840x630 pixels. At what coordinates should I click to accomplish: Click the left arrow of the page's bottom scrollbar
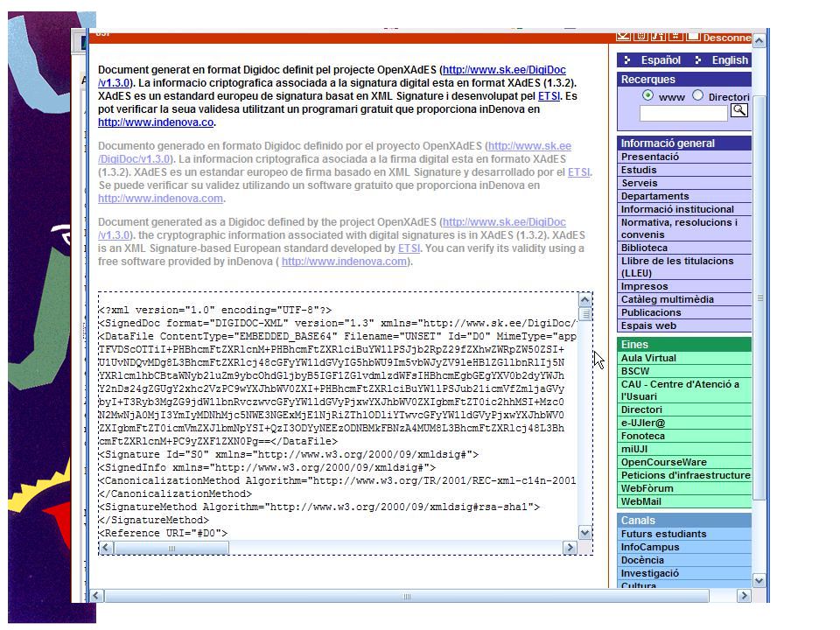point(96,596)
